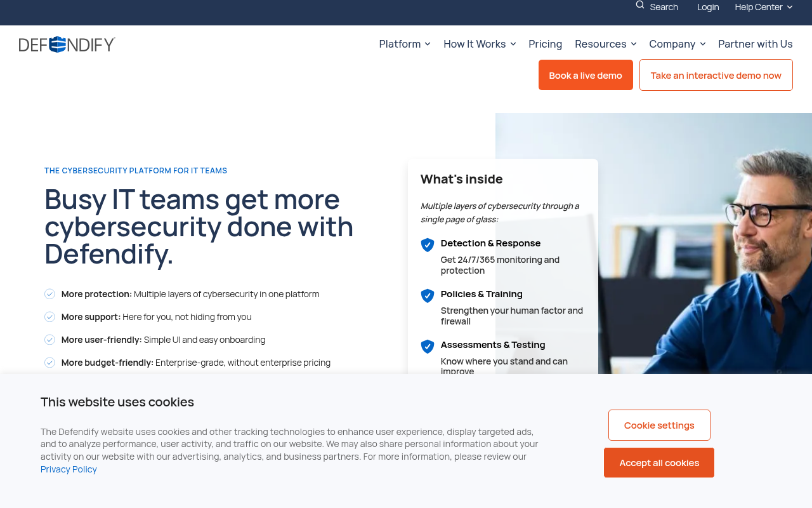Open the Privacy Policy link
812x508 pixels.
tap(69, 469)
